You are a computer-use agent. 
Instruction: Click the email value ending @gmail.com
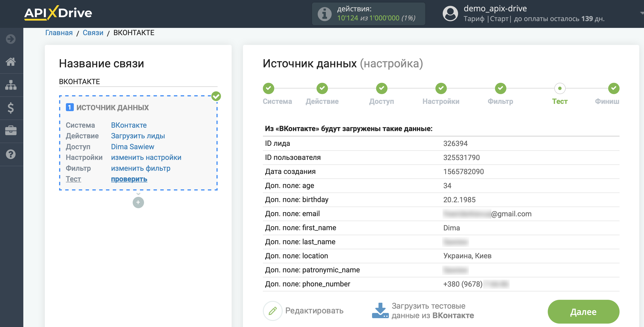[x=487, y=214]
